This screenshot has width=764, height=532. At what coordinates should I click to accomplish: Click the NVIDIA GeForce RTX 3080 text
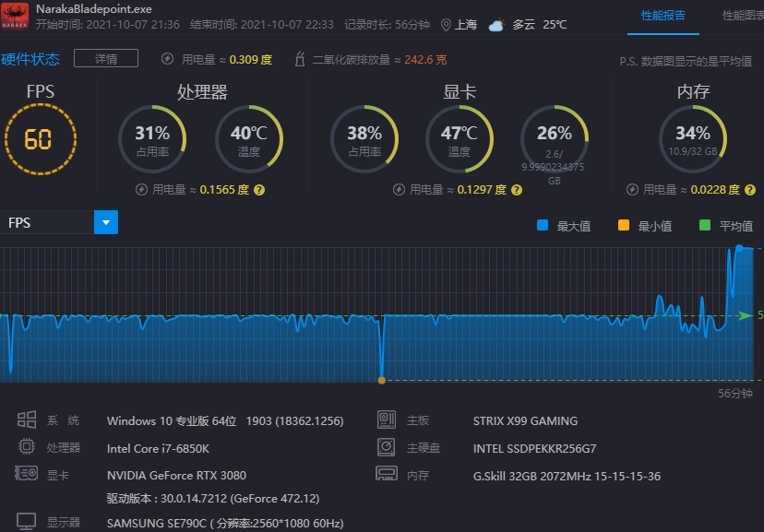pos(176,475)
